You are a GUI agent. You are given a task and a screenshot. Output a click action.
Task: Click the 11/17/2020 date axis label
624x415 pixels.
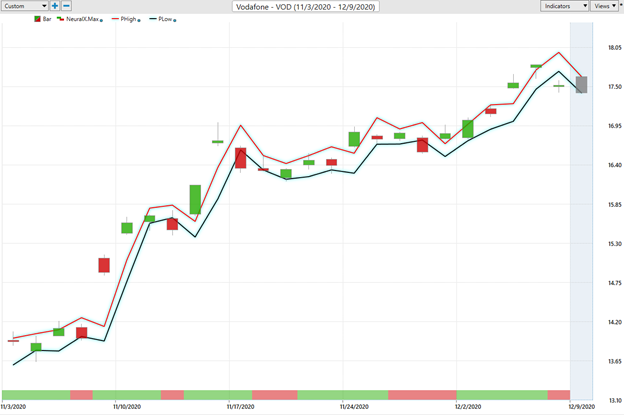(240, 407)
